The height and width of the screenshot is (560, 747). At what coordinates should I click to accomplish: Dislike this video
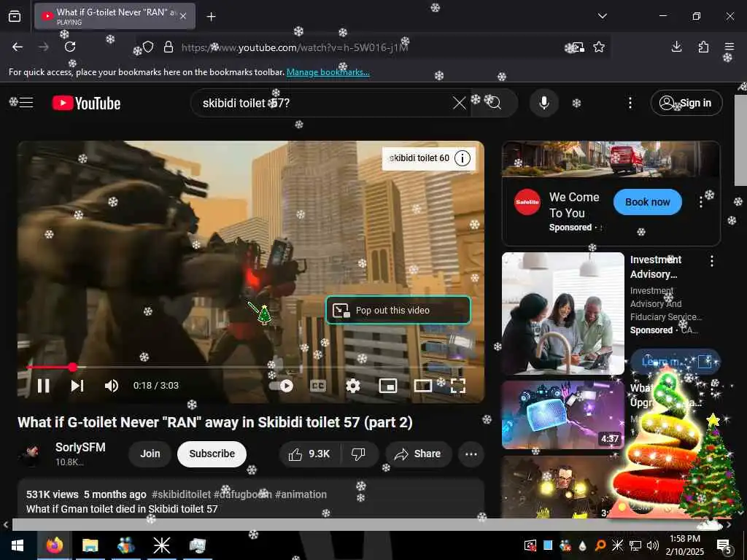coord(358,454)
